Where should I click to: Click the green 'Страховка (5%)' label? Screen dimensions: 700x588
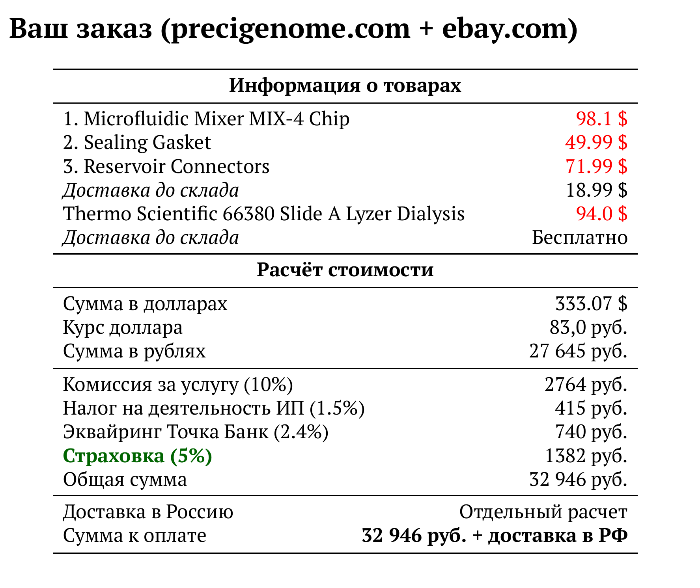[x=138, y=456]
